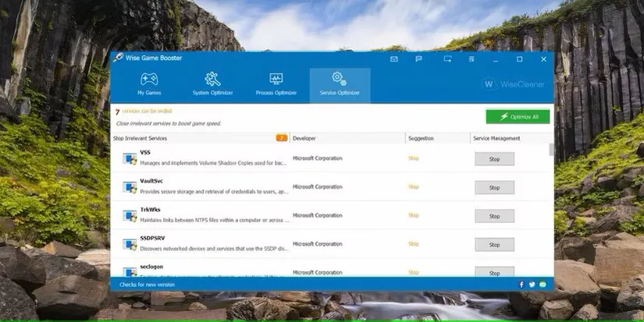
Task: Click the Wise Game Booster rocket logo
Action: 119,58
